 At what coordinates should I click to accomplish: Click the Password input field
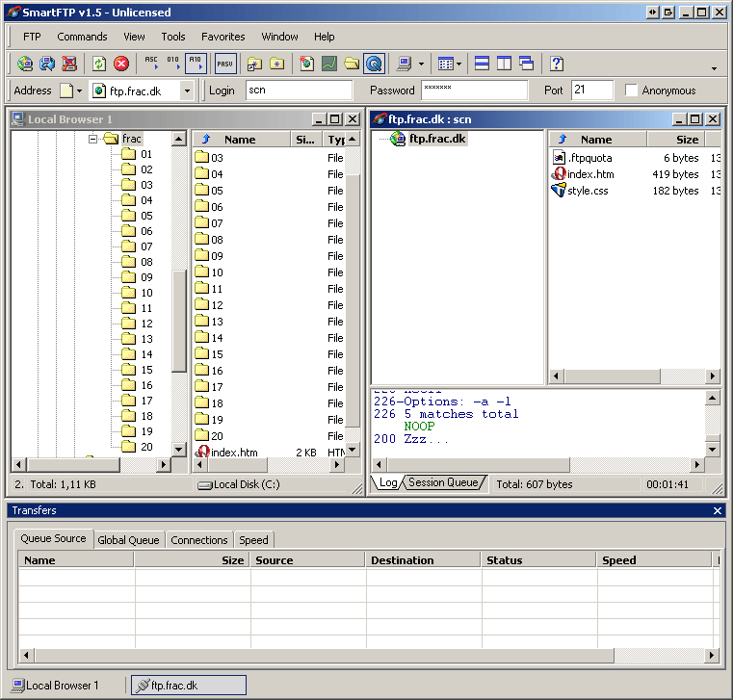point(474,90)
